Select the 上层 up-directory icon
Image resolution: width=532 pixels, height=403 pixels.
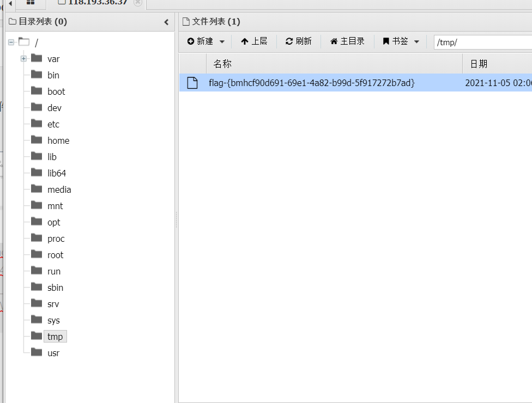(x=245, y=41)
